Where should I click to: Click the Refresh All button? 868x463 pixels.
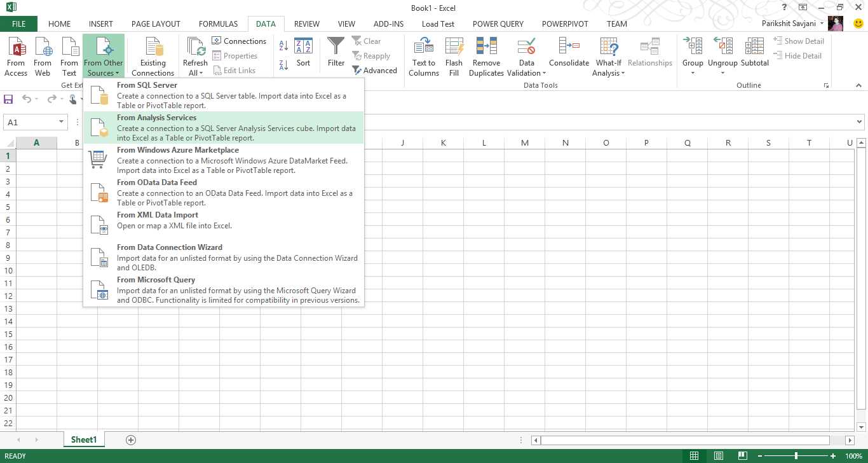click(195, 56)
